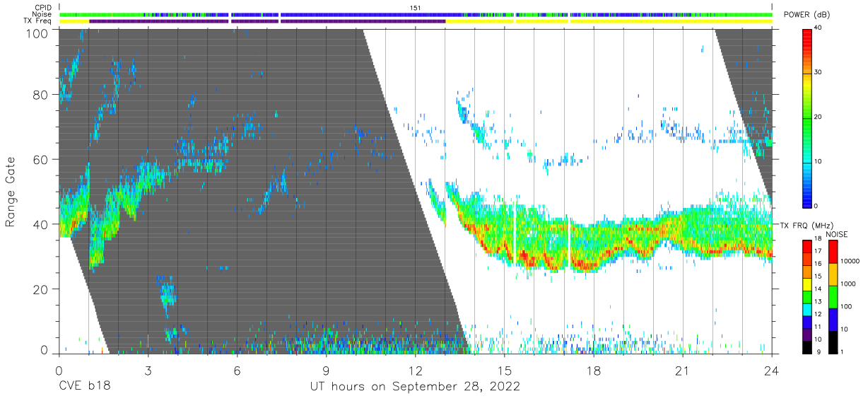Click the 'Range Gate' y-axis label

pyautogui.click(x=10, y=192)
